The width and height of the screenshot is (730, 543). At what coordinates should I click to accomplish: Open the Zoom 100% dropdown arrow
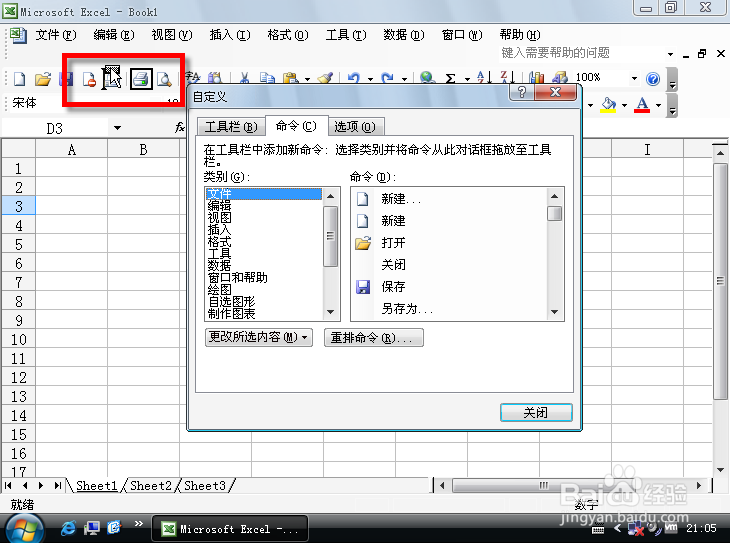634,78
